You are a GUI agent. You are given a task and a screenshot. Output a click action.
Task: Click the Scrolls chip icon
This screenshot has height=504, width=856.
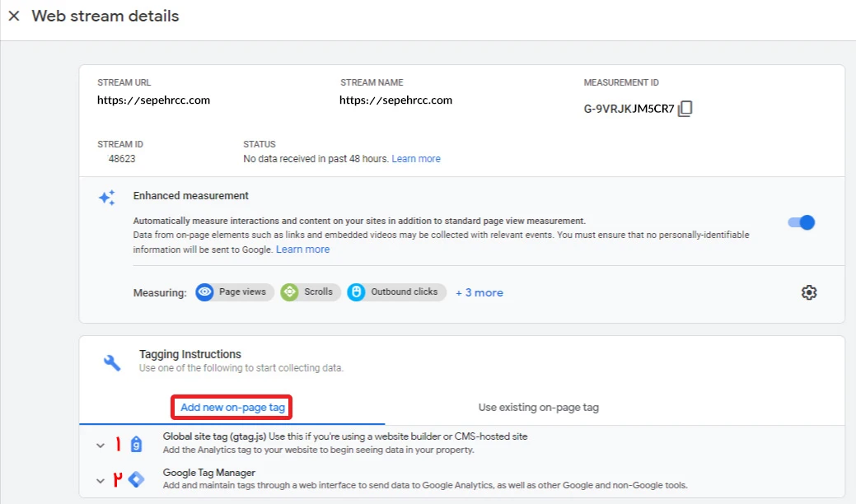click(x=289, y=292)
